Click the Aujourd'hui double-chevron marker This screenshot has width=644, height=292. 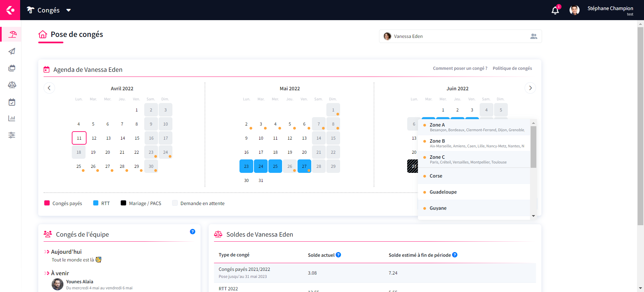(47, 252)
